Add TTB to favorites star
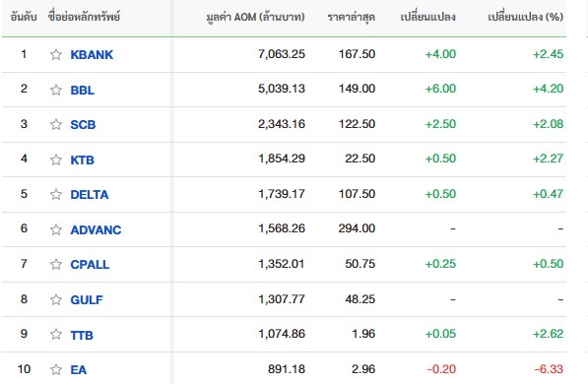 [56, 335]
